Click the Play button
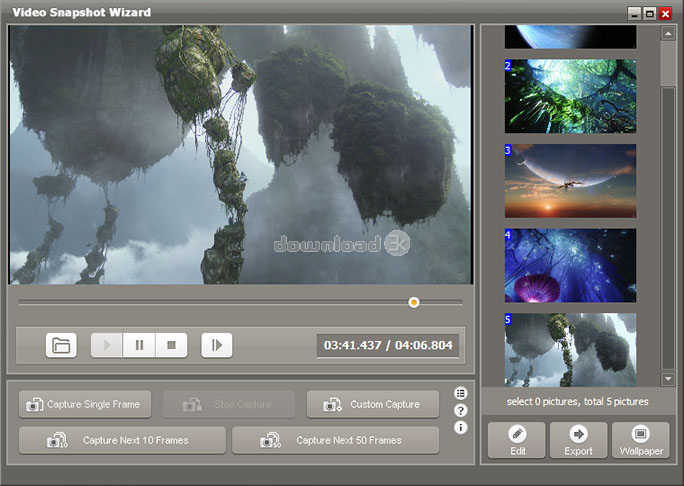 107,345
